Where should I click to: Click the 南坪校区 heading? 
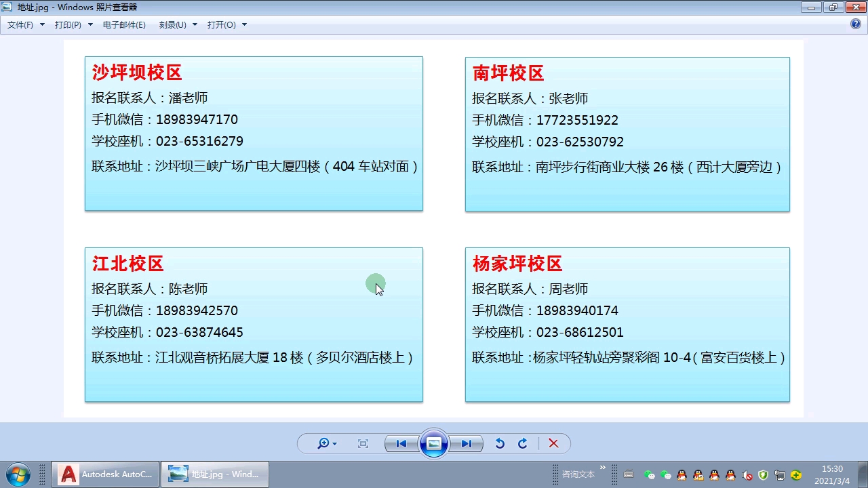pos(509,73)
